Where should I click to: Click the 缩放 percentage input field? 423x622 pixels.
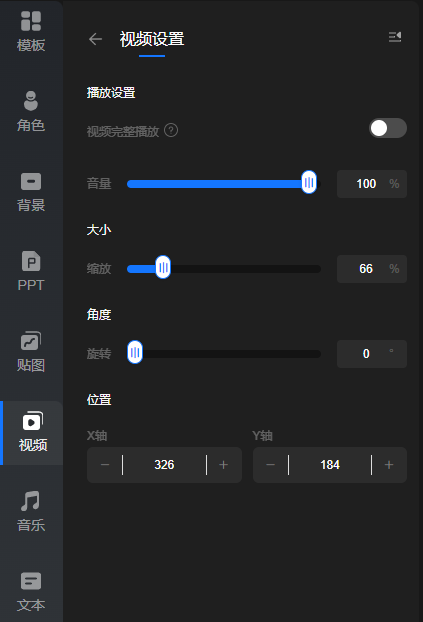(x=372, y=269)
